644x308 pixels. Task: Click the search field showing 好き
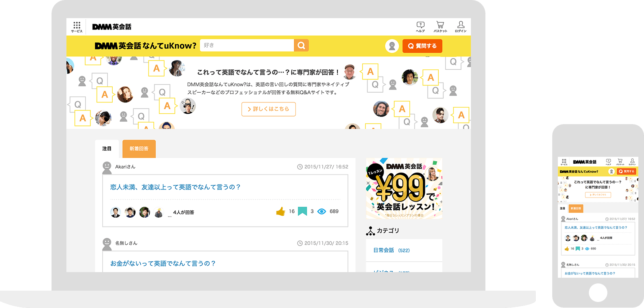247,45
